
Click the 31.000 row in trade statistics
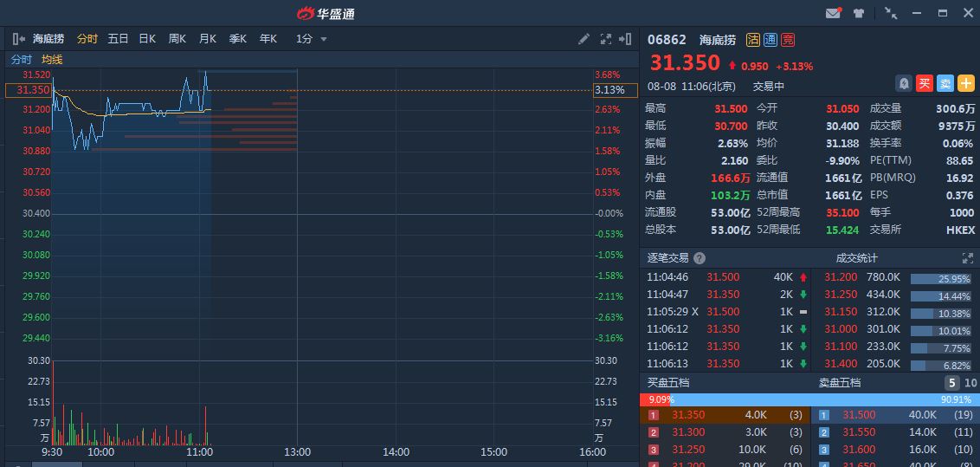coord(898,329)
